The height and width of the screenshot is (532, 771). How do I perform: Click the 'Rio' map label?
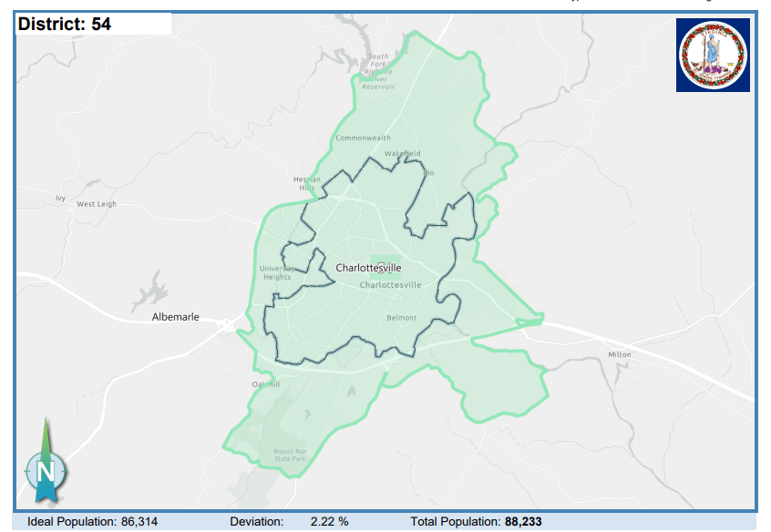[x=428, y=172]
